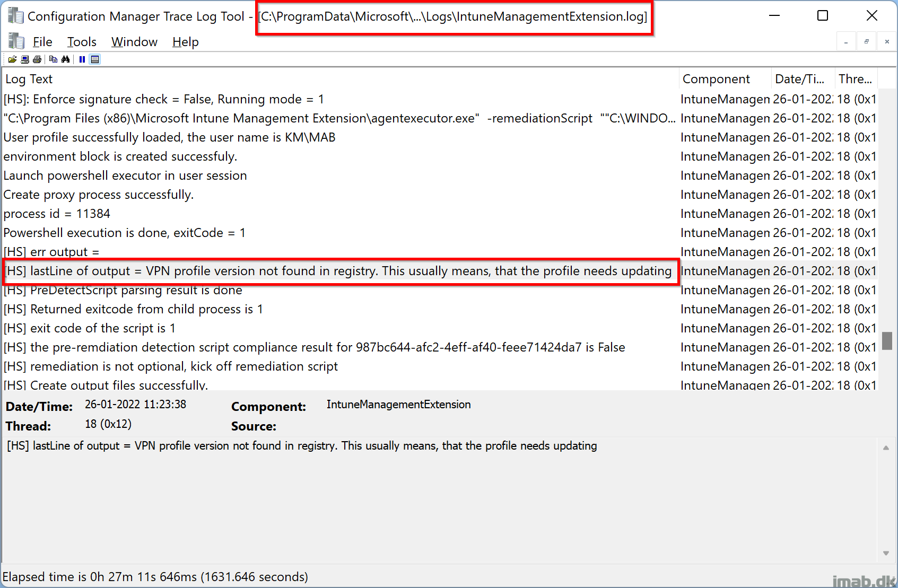Click the application icon in the title bar
The image size is (898, 588).
pos(15,16)
